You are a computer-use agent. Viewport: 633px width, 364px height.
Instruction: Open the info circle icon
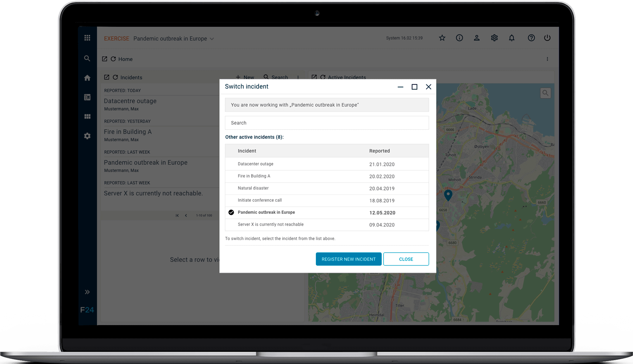pyautogui.click(x=459, y=38)
